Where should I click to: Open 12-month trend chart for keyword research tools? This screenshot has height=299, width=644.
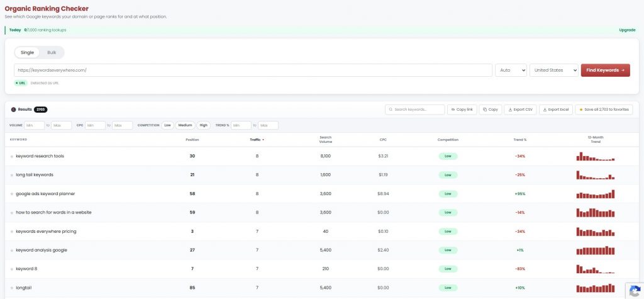click(x=596, y=156)
